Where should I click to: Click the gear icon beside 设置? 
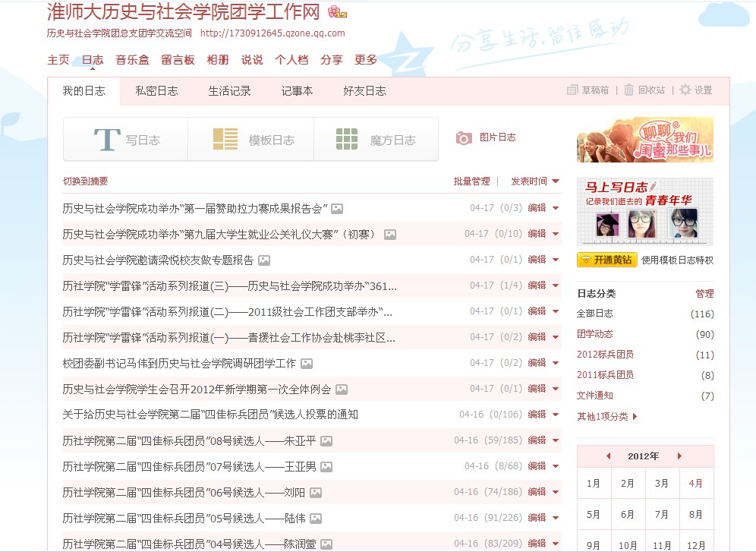point(685,90)
